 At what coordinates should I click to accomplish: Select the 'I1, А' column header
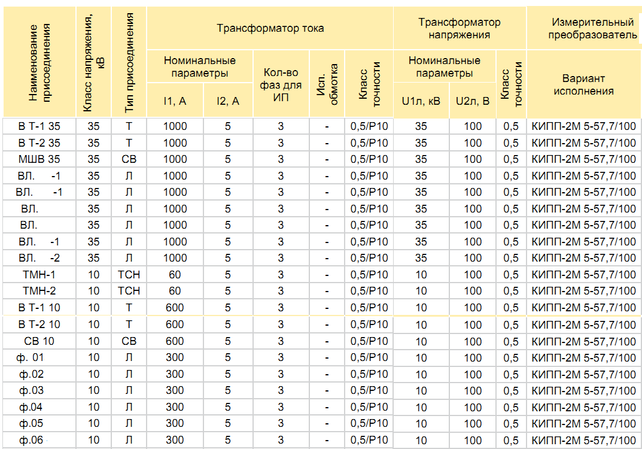click(175, 101)
